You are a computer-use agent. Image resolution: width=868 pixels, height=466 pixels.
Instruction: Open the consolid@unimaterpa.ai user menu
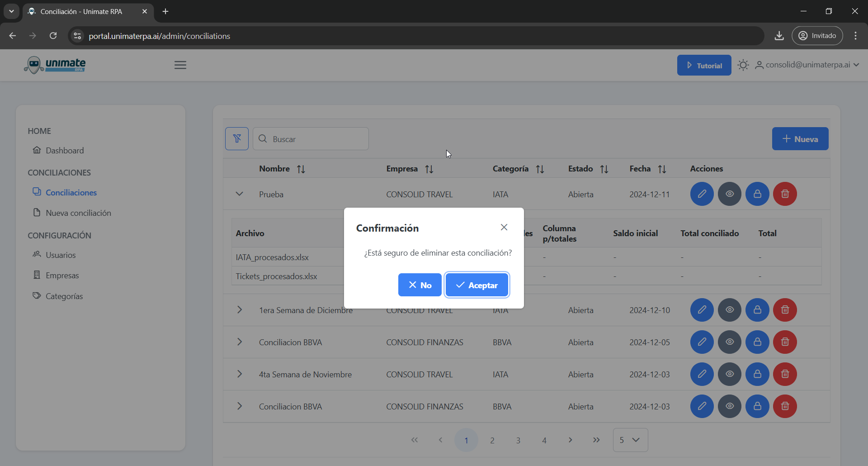[x=807, y=65]
